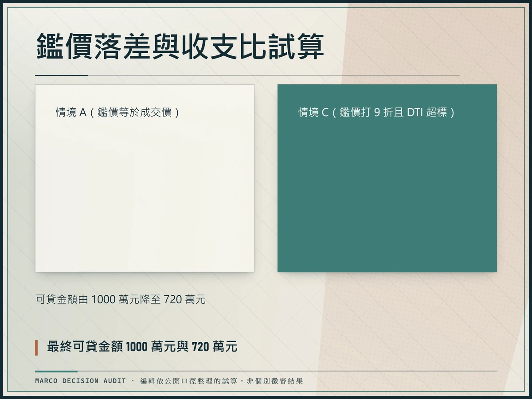This screenshot has height=399, width=532.
Task: Click the footer label MARCO DECISION AUDIT
Action: pos(80,381)
